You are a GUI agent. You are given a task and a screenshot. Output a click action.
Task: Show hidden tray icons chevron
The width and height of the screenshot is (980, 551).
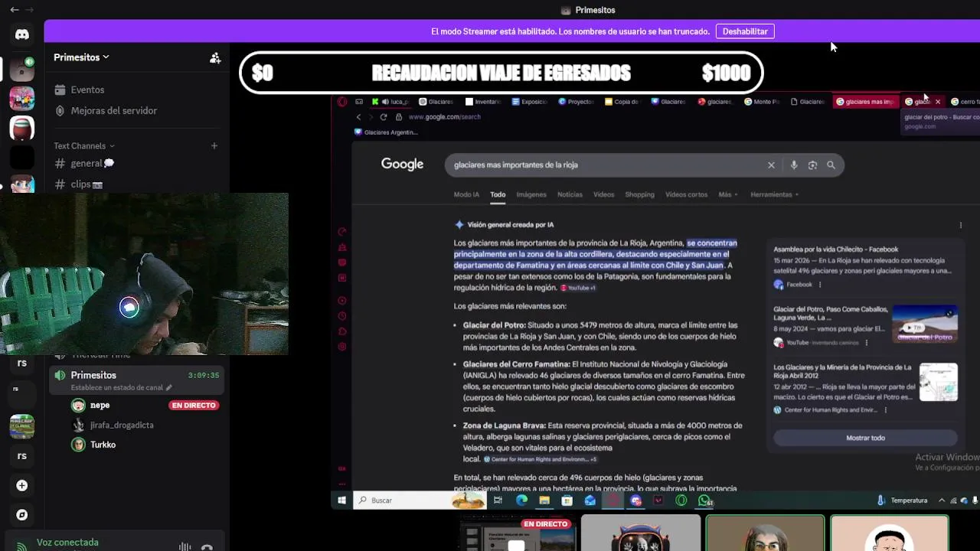pyautogui.click(x=942, y=500)
